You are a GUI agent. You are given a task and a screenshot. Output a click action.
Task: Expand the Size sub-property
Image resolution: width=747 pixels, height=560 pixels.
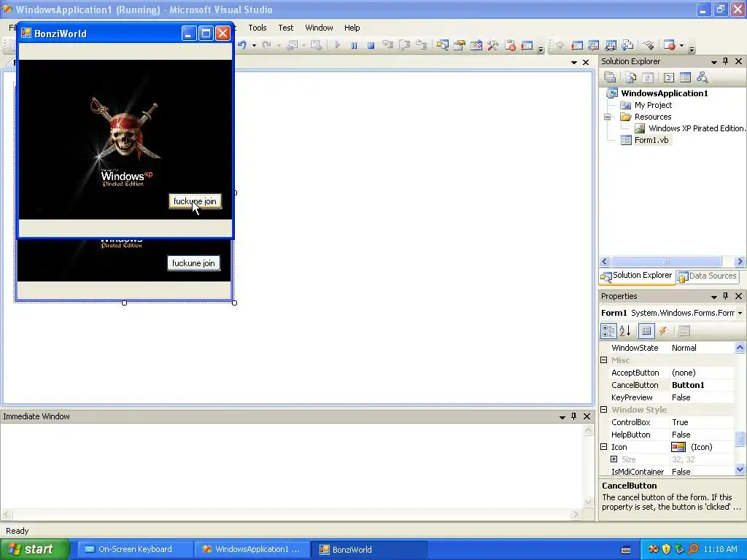pos(614,459)
